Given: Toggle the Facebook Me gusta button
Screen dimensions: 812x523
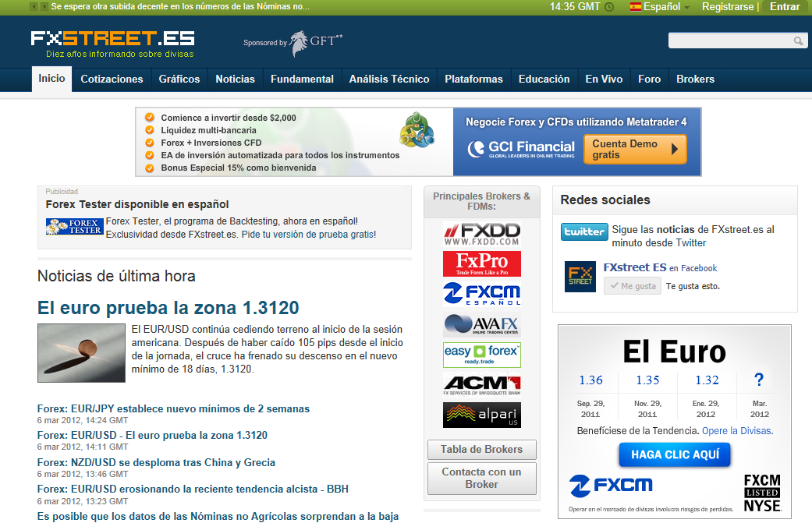Looking at the screenshot, I should pyautogui.click(x=632, y=286).
